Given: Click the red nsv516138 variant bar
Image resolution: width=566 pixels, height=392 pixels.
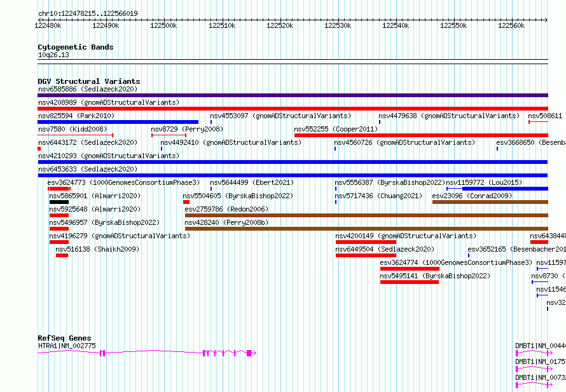Looking at the screenshot, I should [x=62, y=255].
